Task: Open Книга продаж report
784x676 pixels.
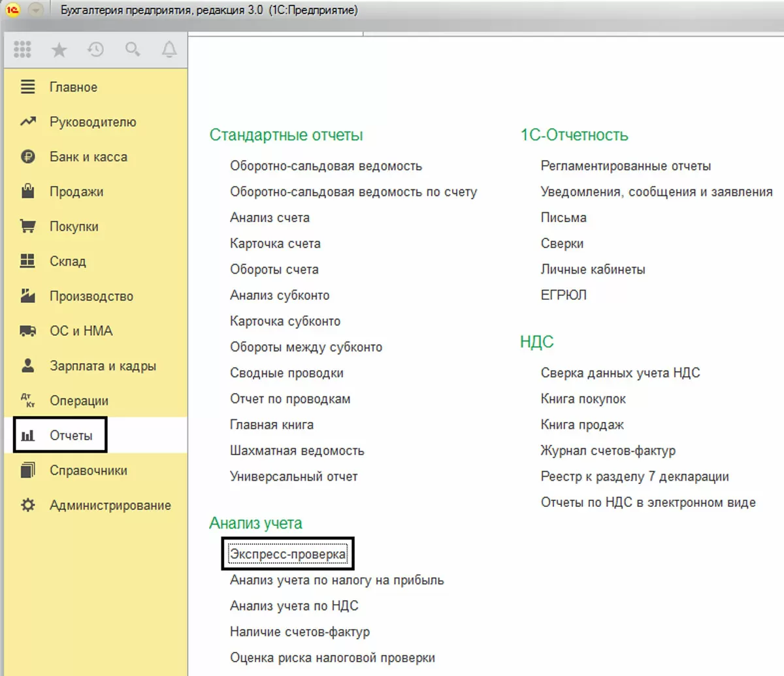Action: pyautogui.click(x=582, y=425)
